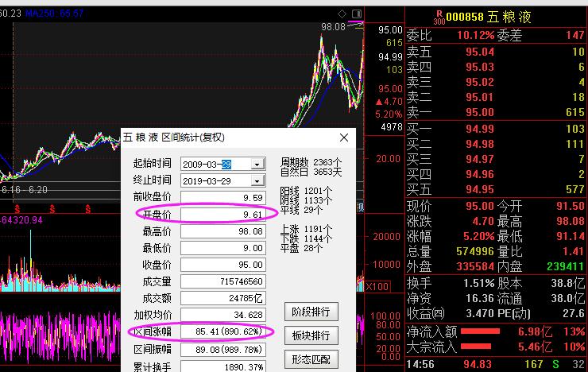The image size is (588, 372).
Task: Close the 区间统计 dialog
Action: coord(344,138)
